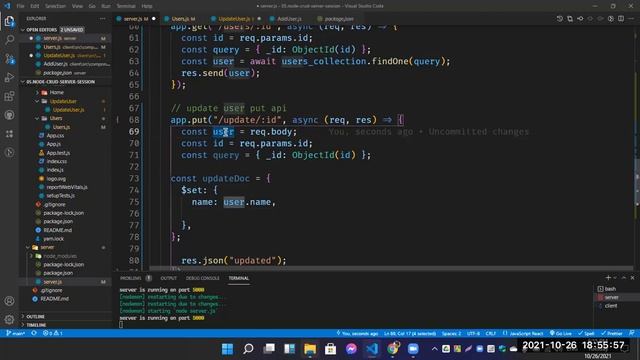Open the Source Control view
The width and height of the screenshot is (640, 360).
(x=9, y=59)
